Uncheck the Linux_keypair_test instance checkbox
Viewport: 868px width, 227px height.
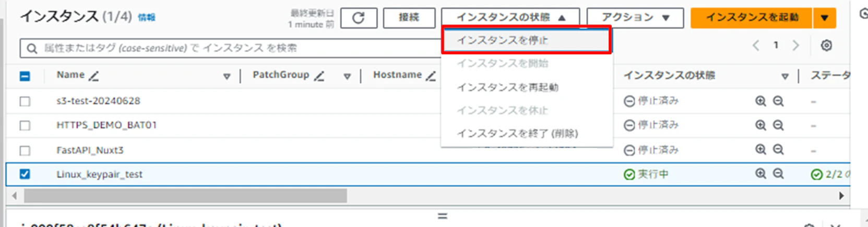pos(25,174)
